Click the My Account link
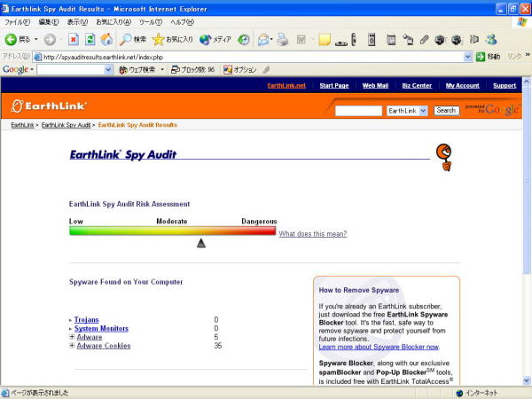Viewport: 532px width, 399px height. click(463, 85)
